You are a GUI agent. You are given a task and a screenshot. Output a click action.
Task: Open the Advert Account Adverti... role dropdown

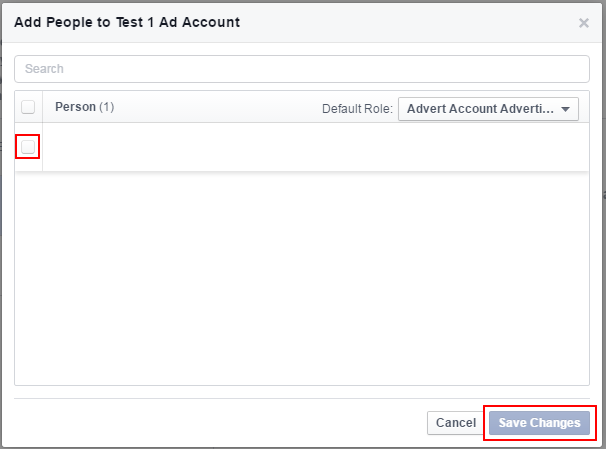pyautogui.click(x=488, y=109)
